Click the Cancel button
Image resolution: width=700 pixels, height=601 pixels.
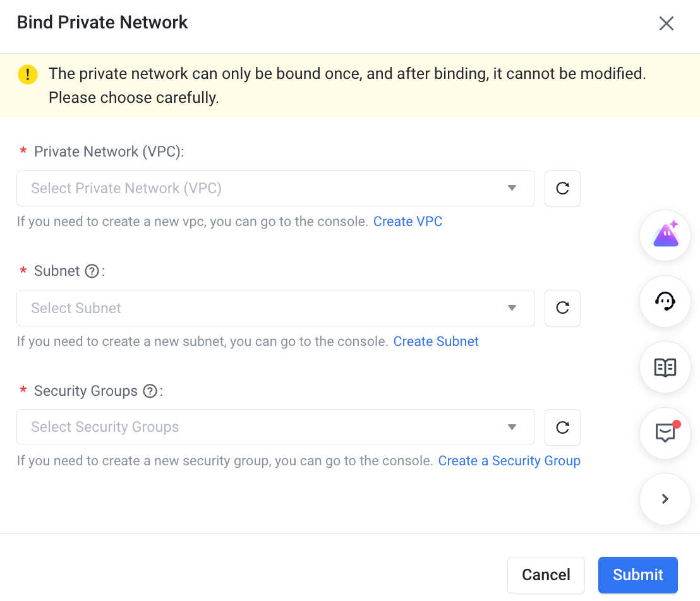[x=546, y=574]
